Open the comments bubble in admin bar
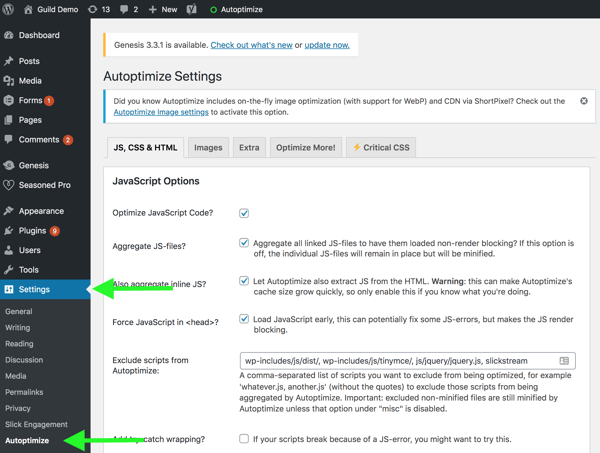Image resolution: width=600 pixels, height=453 pixels. point(124,9)
